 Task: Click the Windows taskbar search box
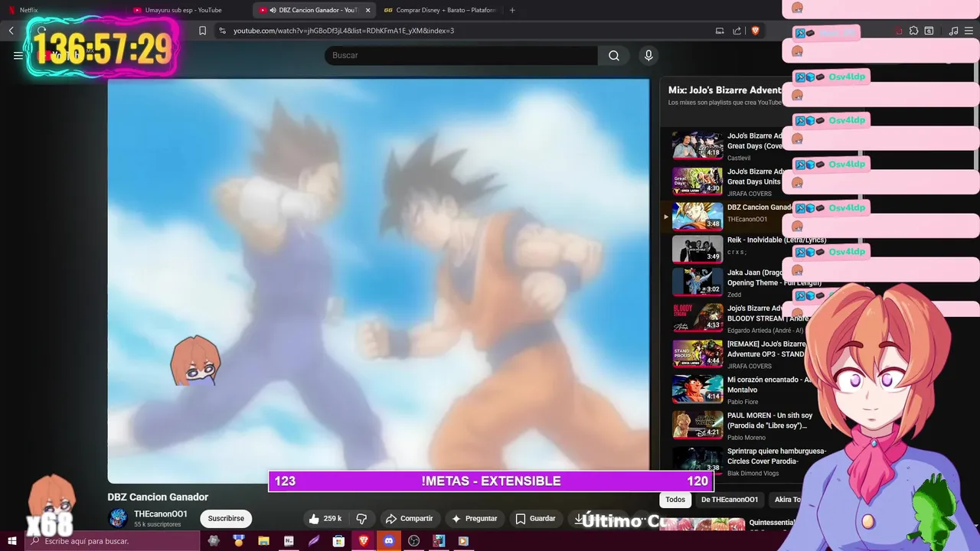click(x=113, y=541)
